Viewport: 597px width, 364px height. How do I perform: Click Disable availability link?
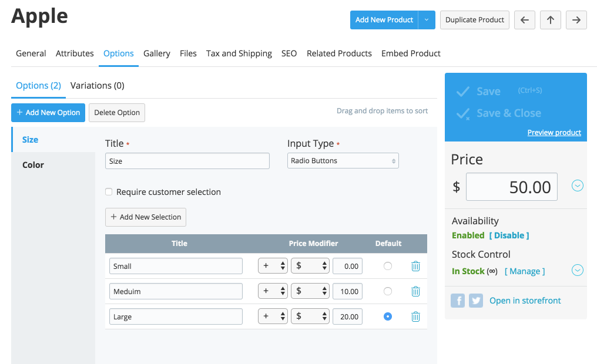[x=509, y=235]
